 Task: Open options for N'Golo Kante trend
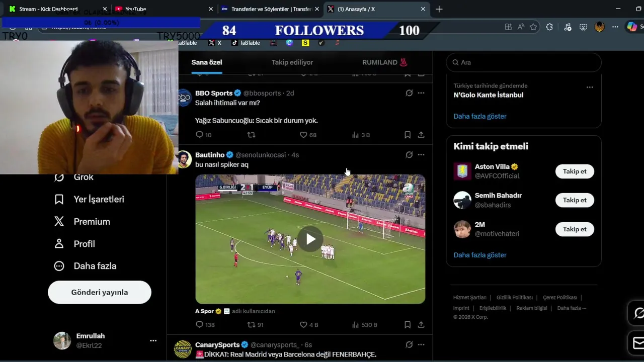click(x=590, y=87)
